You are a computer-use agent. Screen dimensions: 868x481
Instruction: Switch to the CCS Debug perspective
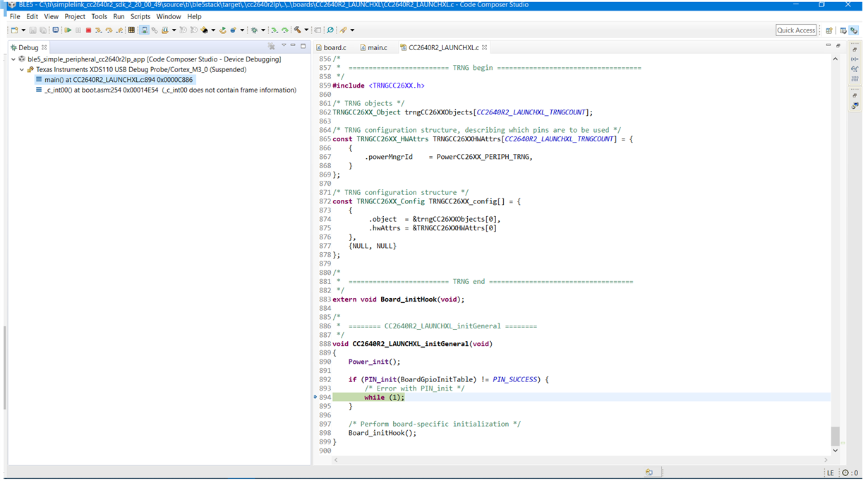point(854,30)
